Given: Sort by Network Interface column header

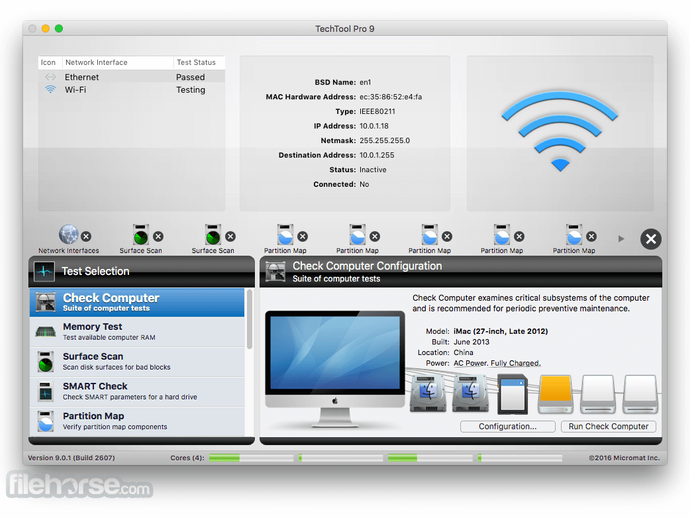Looking at the screenshot, I should click(x=118, y=62).
